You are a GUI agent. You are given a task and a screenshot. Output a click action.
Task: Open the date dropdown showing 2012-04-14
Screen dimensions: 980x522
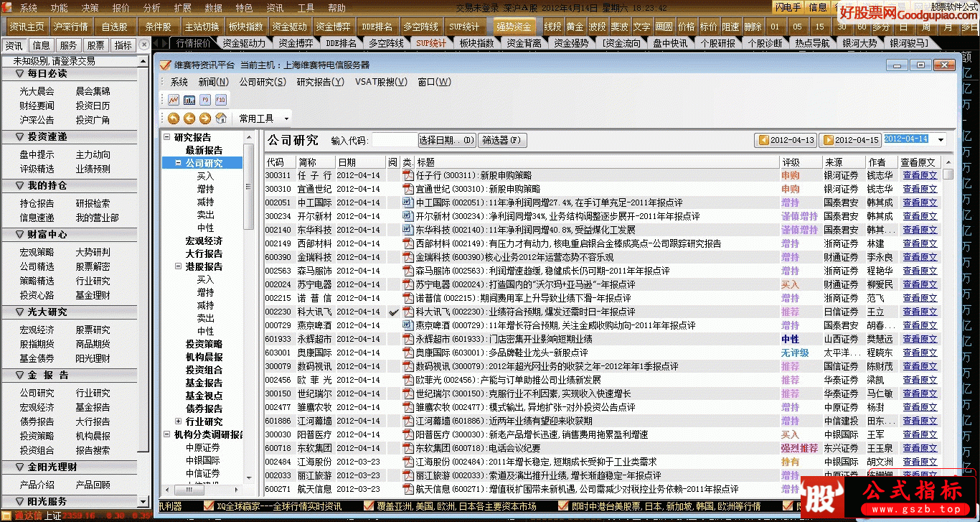(941, 139)
